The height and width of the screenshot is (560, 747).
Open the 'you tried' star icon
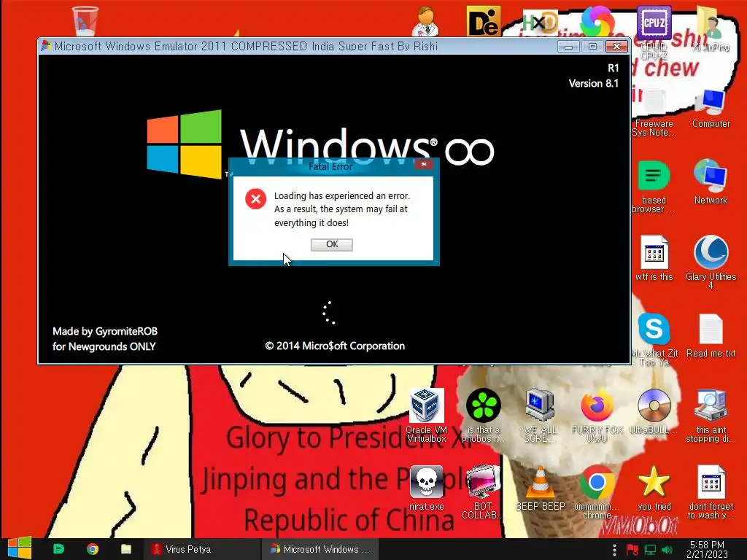654,488
